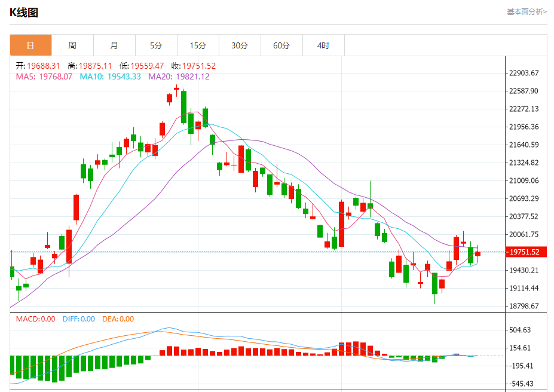Click the K线图 heading
The image size is (554, 392).
pos(24,13)
